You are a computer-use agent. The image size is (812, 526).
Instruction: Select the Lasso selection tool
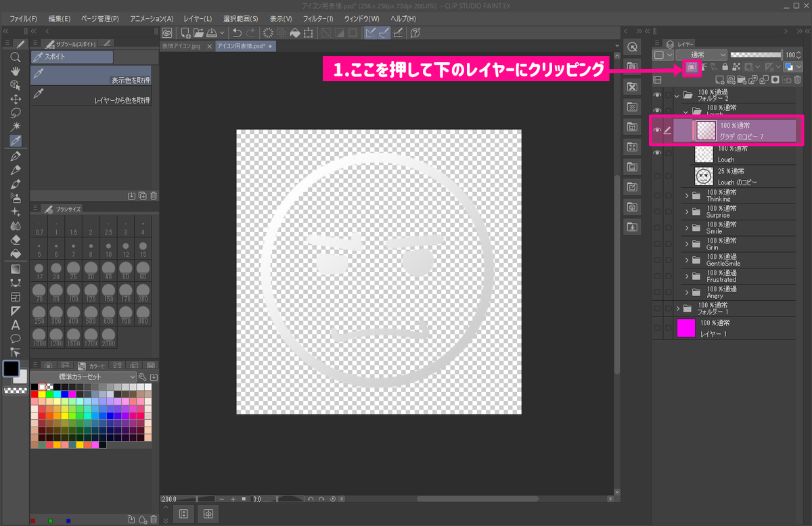coord(15,113)
